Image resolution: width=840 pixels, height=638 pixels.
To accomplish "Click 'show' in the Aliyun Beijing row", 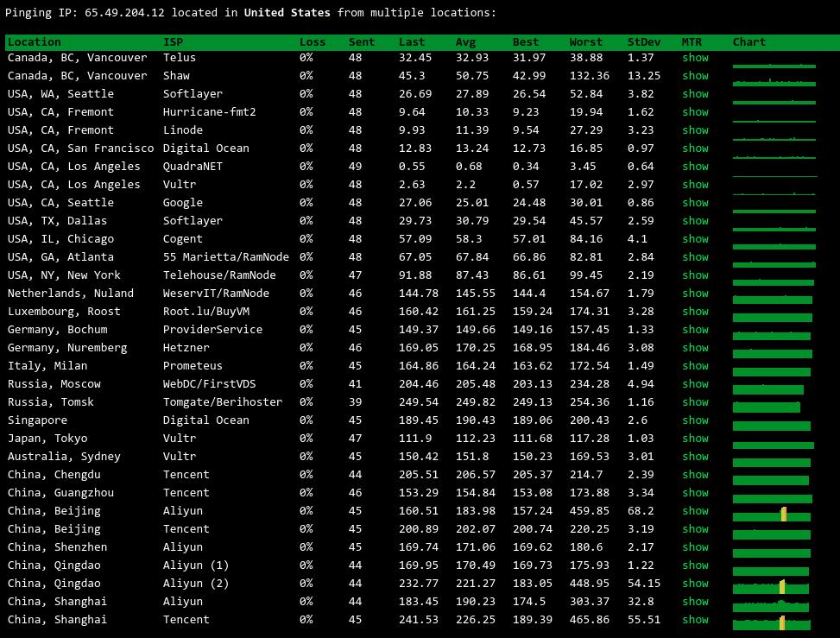I will [x=695, y=511].
